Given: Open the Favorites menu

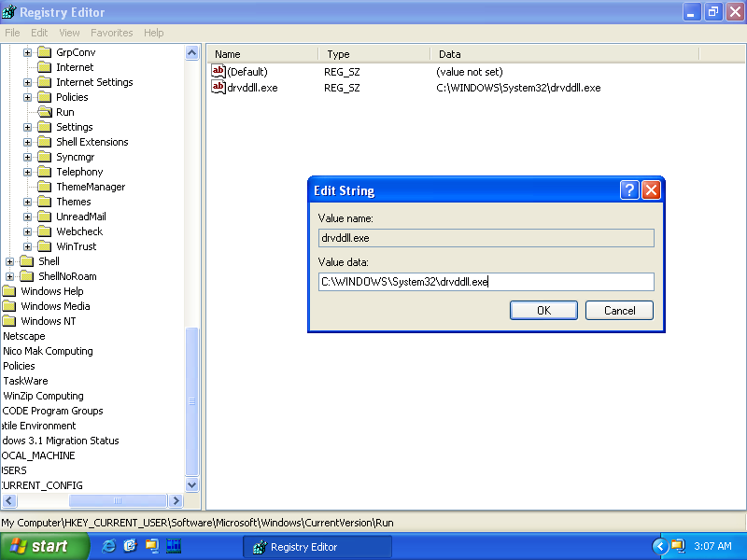Looking at the screenshot, I should coord(111,33).
